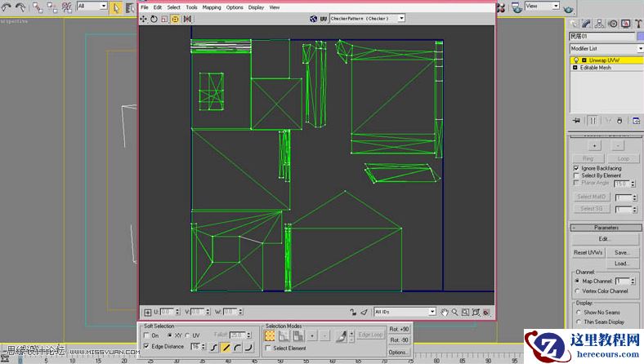Choose Show No Seams radio option
This screenshot has height=364, width=644.
579,313
